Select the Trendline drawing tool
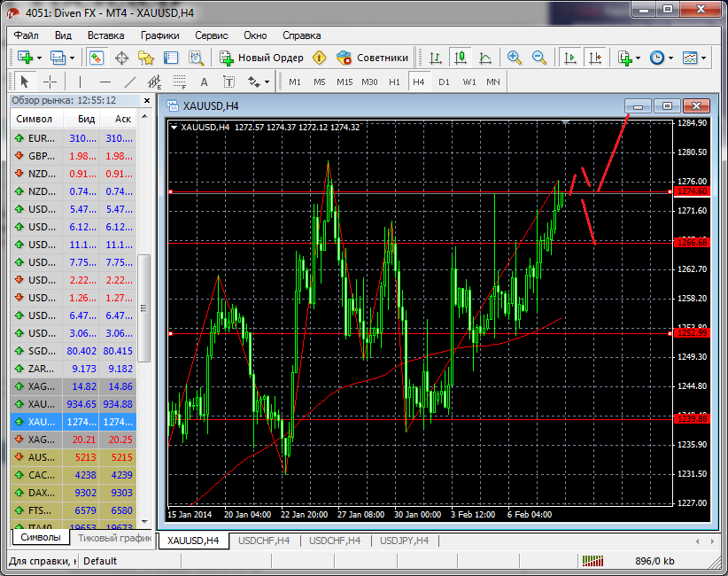Screen dimensions: 728x576 [x=130, y=82]
